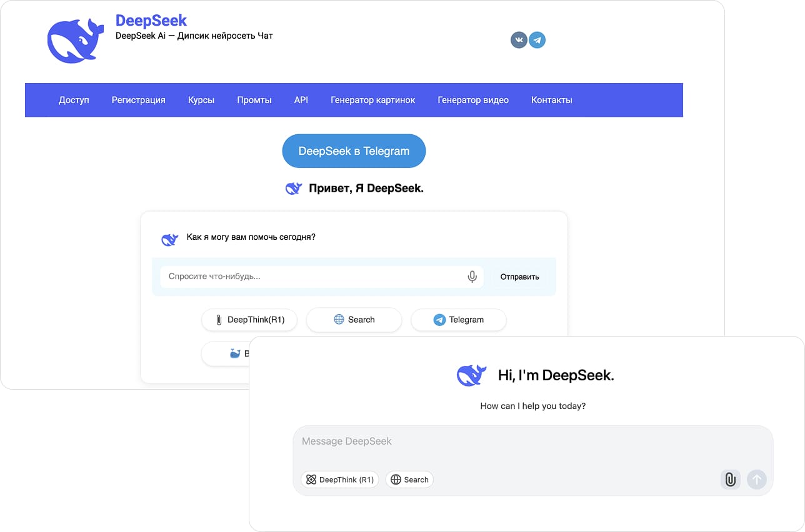Click the whale icon beside Как я могу вам помочь
Screen dimensions: 805x532
coord(170,239)
